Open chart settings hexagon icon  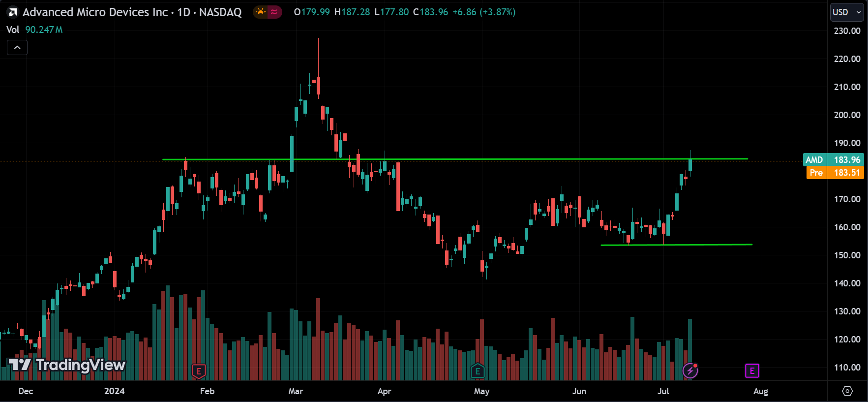(x=847, y=391)
